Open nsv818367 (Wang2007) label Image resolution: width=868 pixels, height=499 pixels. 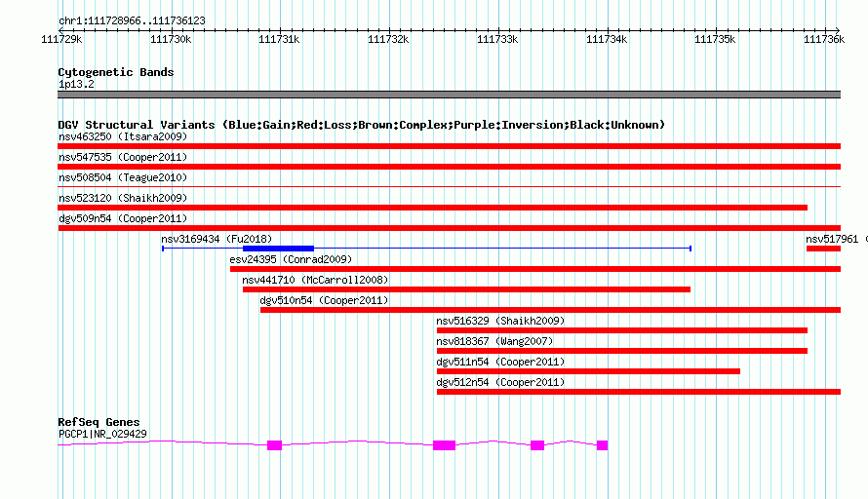pyautogui.click(x=494, y=341)
